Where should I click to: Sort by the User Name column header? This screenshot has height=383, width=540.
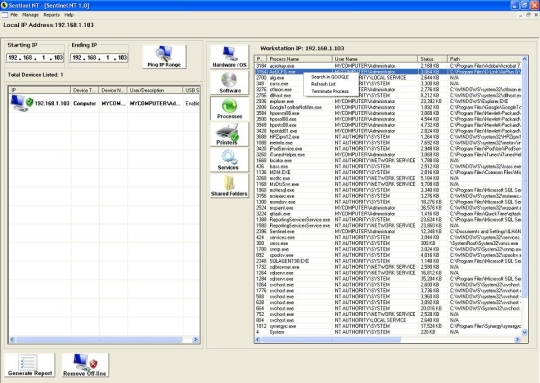point(375,59)
